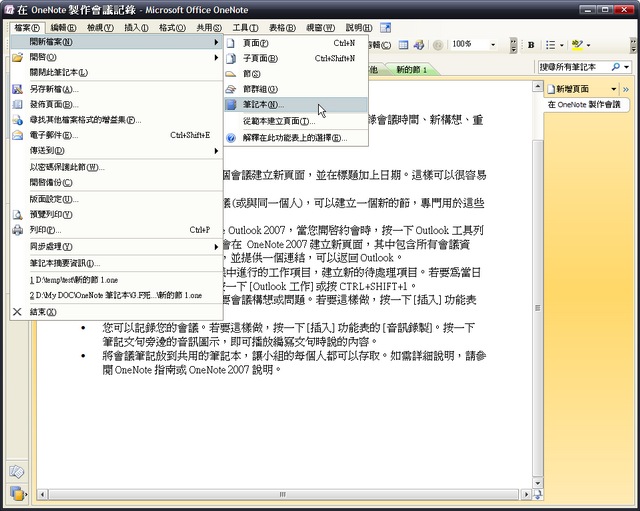Click the horizontal scrollbar left arrow

coord(42,494)
